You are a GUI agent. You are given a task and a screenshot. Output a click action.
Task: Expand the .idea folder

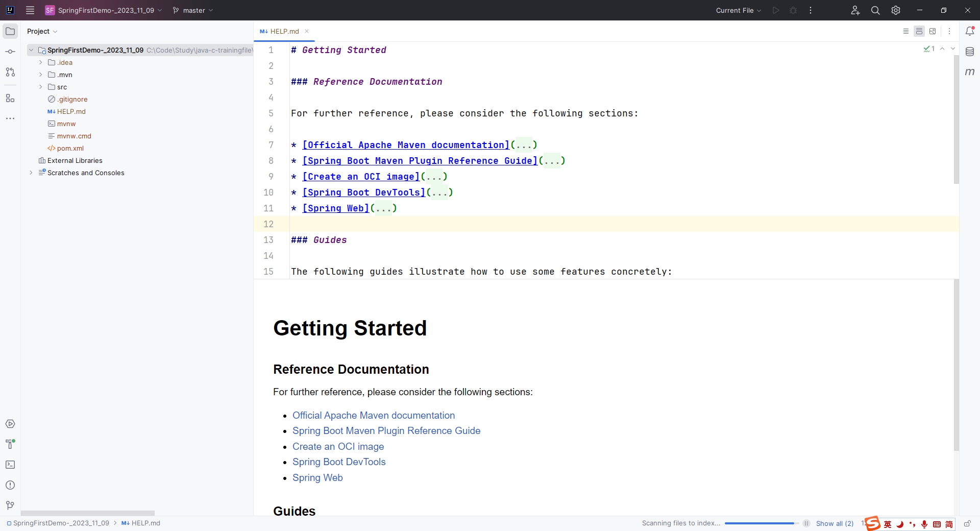(41, 62)
